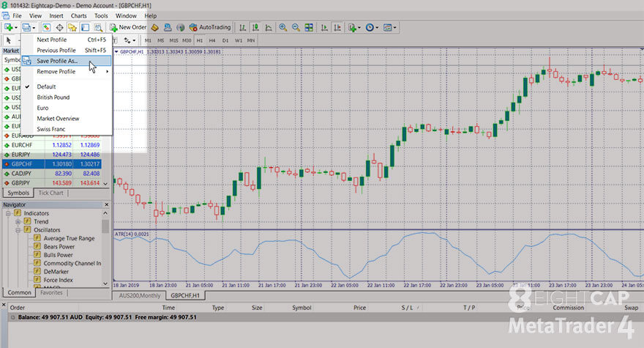Select the M5 timeframe
This screenshot has height=348, width=644.
160,40
